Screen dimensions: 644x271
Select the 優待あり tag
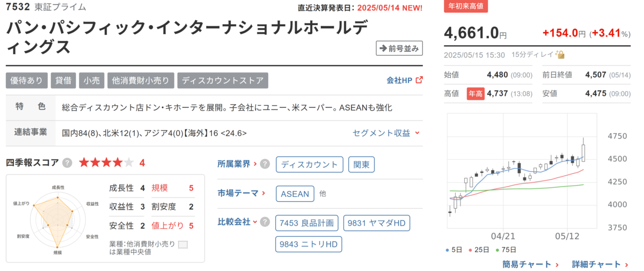tap(27, 80)
